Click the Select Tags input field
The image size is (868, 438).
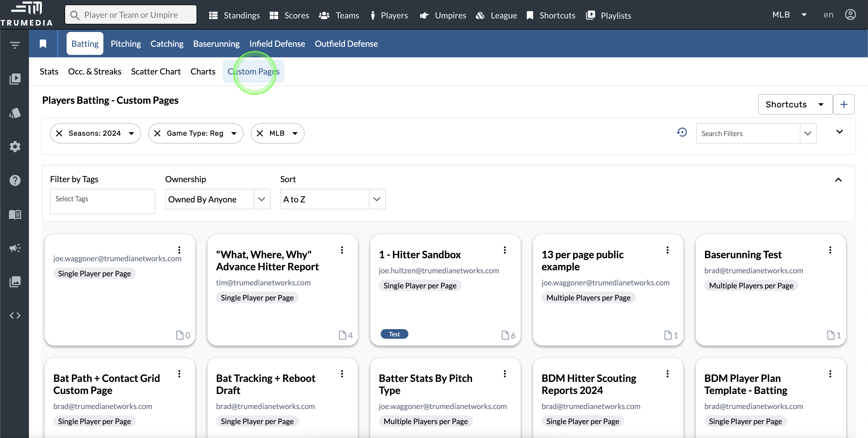(102, 201)
